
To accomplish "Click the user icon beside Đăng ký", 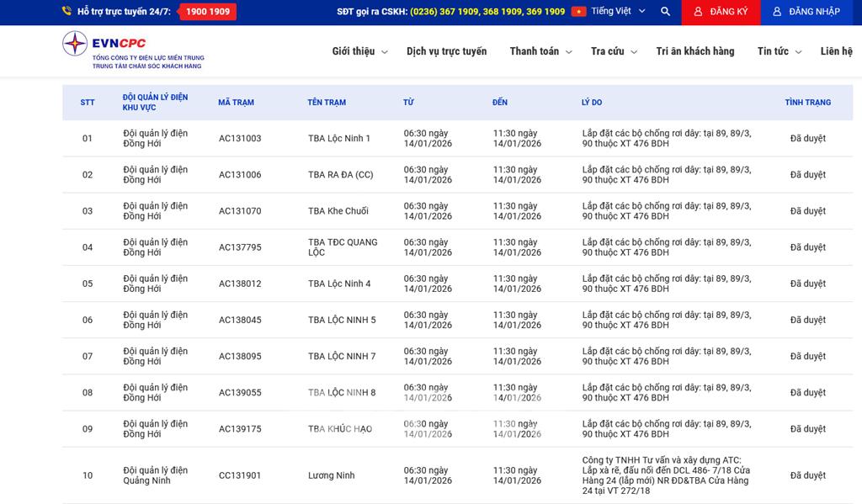I will click(x=698, y=12).
